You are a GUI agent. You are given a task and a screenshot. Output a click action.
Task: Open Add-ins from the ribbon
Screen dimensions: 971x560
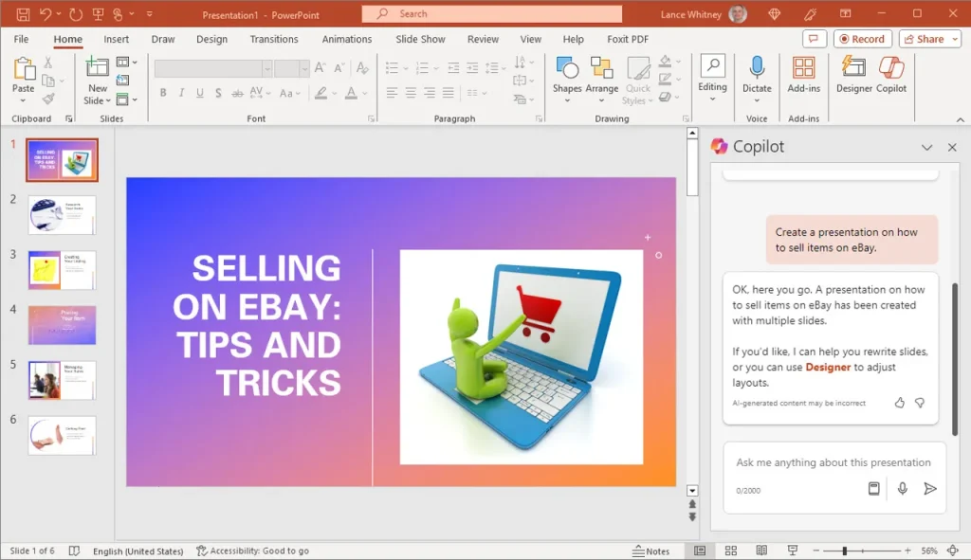[x=803, y=75]
